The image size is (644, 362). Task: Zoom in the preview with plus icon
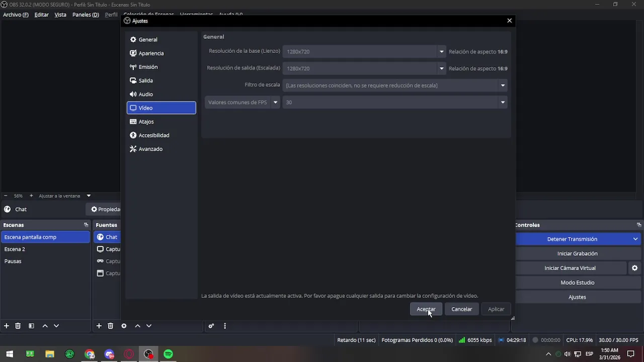point(31,196)
